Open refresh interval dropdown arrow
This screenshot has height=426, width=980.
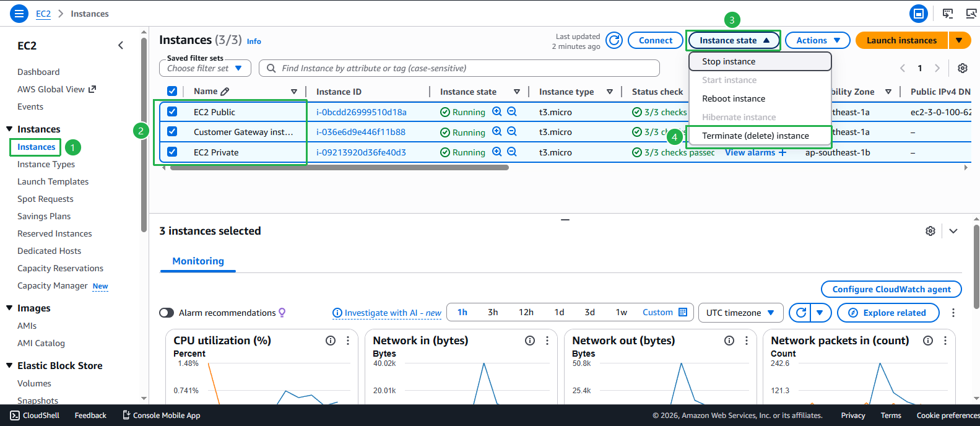pyautogui.click(x=820, y=313)
